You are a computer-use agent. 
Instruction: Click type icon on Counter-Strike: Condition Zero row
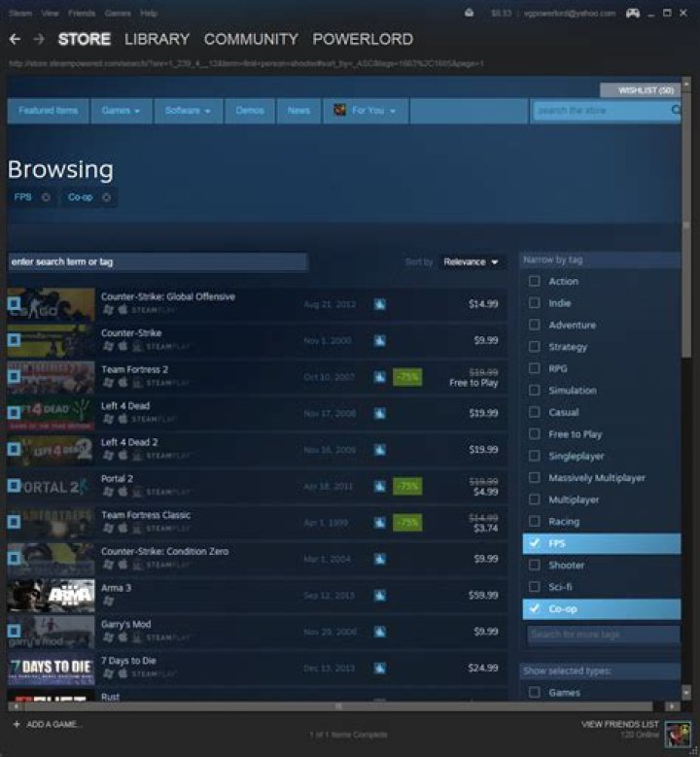click(380, 559)
